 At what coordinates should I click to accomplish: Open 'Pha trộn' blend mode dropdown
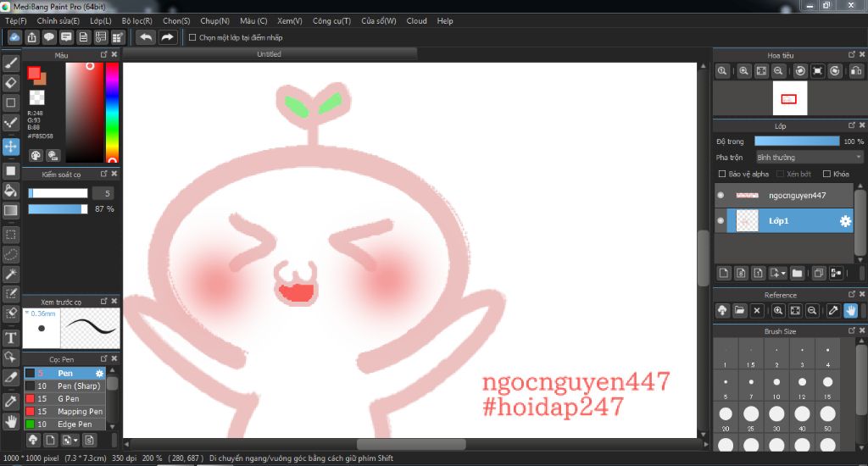(810, 158)
